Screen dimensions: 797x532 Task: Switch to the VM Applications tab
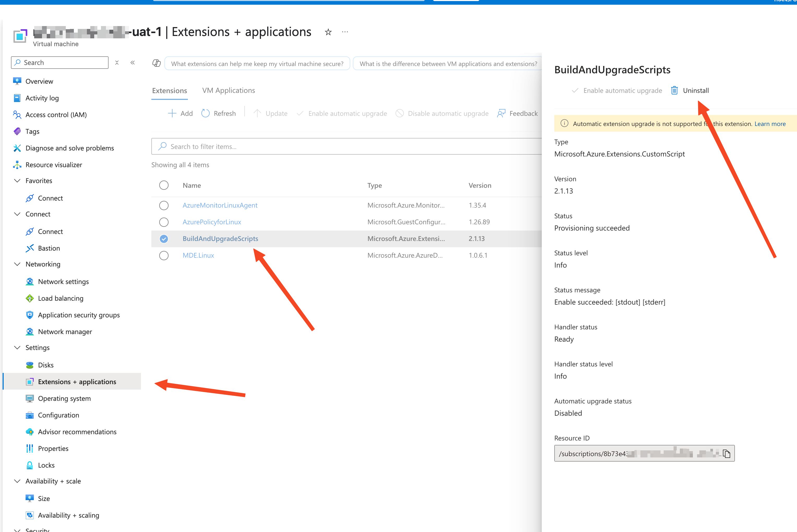(x=228, y=90)
